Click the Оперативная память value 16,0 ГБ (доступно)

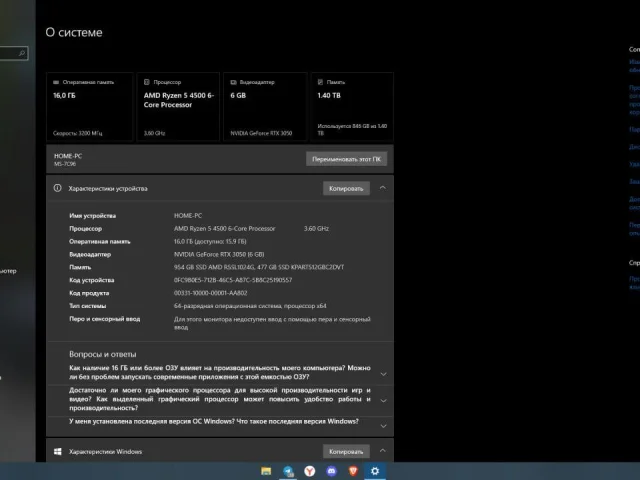[x=210, y=241]
